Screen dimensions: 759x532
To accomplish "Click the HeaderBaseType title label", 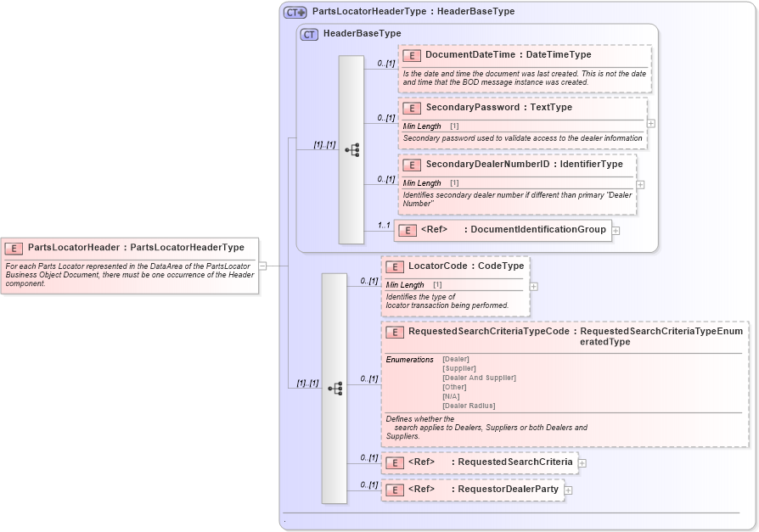I will tap(354, 34).
